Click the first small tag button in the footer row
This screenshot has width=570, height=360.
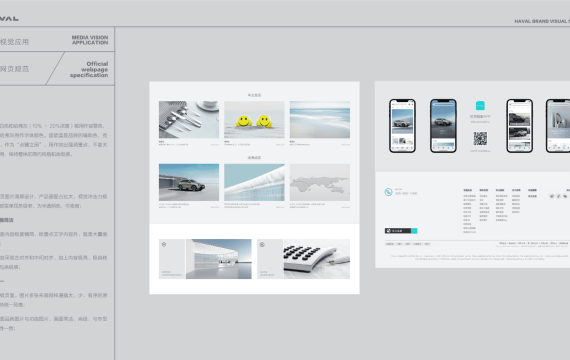(390, 244)
